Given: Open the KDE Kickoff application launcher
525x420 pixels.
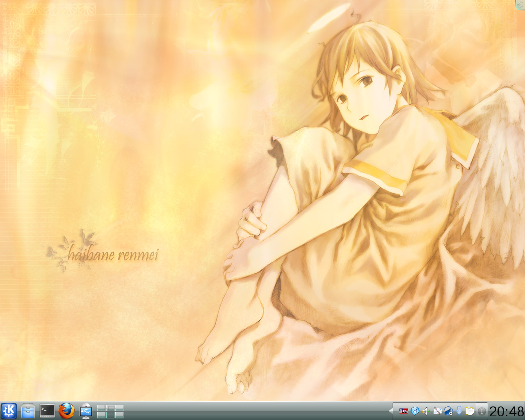Looking at the screenshot, I should pyautogui.click(x=9, y=411).
